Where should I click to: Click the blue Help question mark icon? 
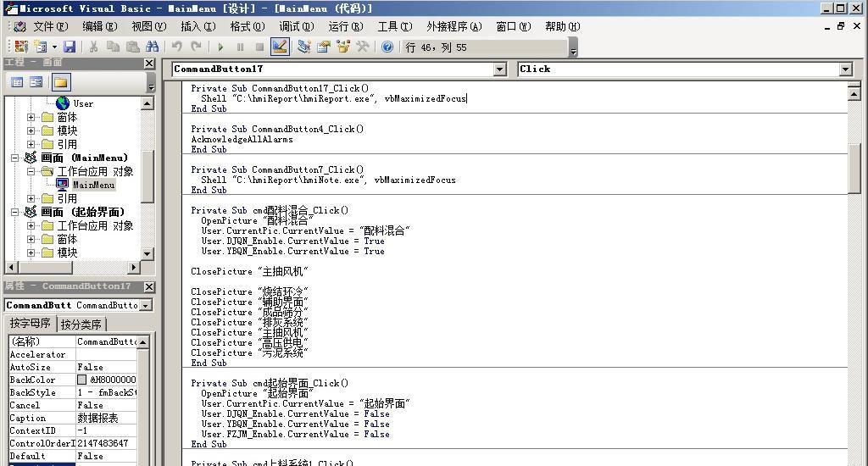387,47
